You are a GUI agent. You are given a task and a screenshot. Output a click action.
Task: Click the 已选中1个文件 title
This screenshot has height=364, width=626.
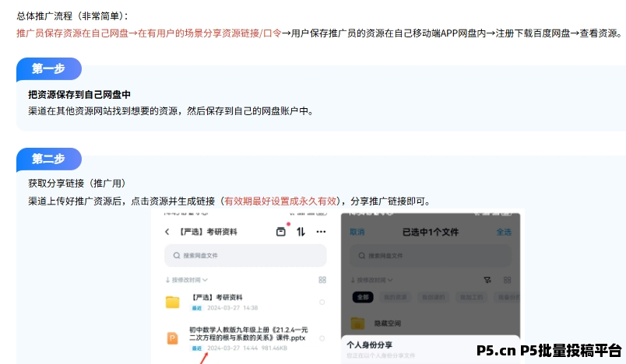[x=431, y=232]
